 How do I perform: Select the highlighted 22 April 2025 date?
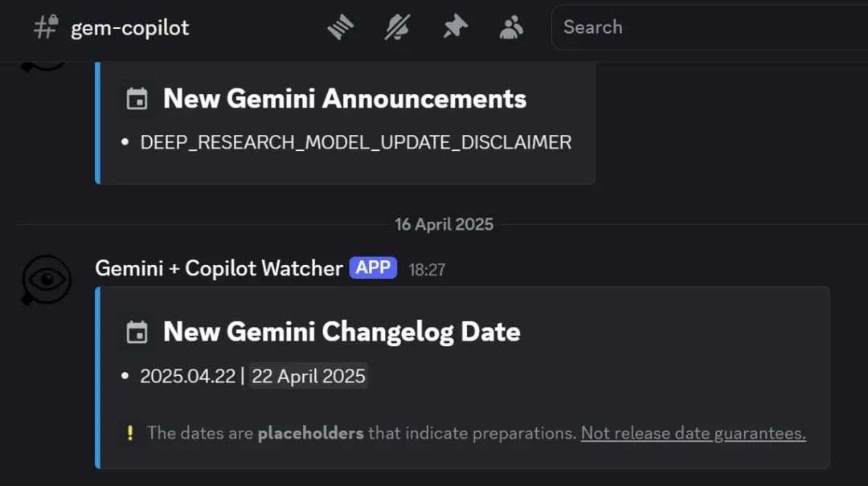tap(309, 376)
